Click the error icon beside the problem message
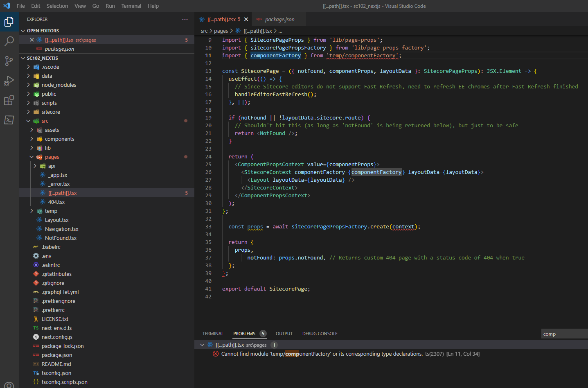This screenshot has height=388, width=588. point(216,354)
